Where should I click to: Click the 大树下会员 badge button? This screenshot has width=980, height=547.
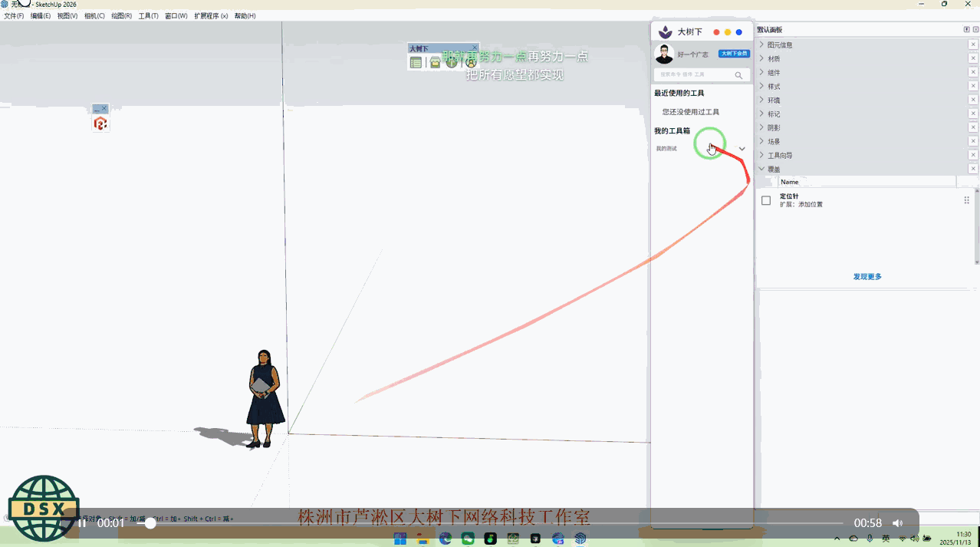(x=733, y=54)
